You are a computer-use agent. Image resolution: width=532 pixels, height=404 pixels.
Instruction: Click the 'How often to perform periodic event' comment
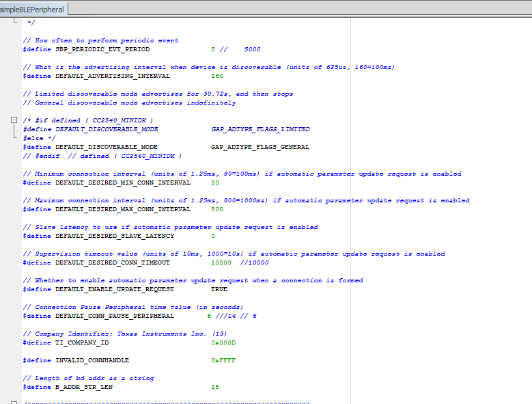(100, 40)
